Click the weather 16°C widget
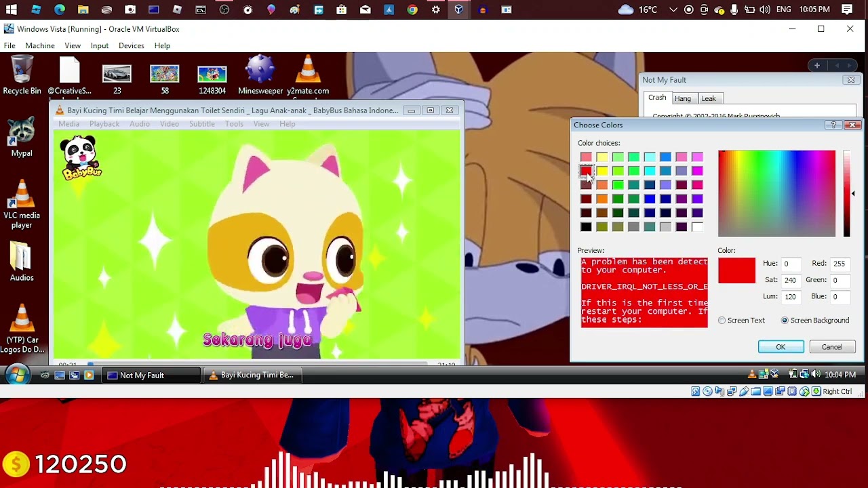 coord(637,9)
